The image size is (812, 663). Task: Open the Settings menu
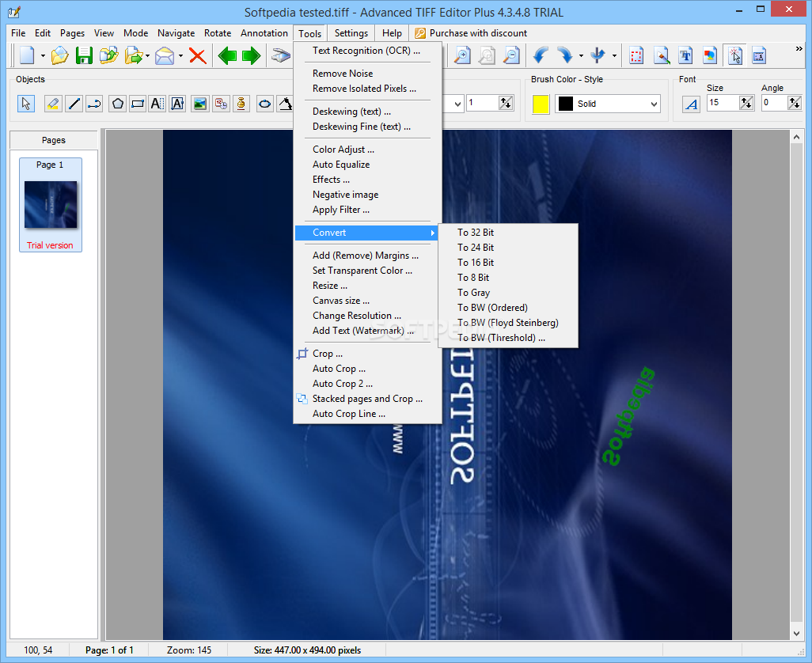tap(351, 33)
